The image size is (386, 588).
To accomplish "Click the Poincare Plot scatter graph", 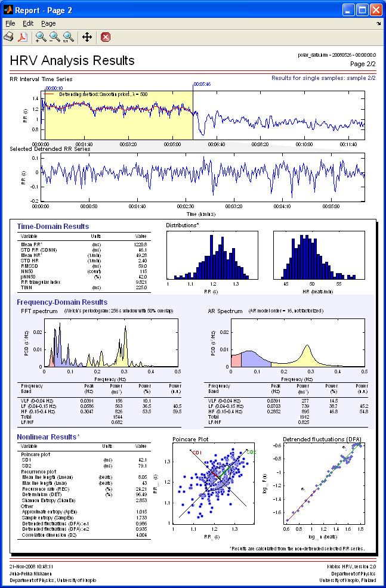I will [209, 484].
